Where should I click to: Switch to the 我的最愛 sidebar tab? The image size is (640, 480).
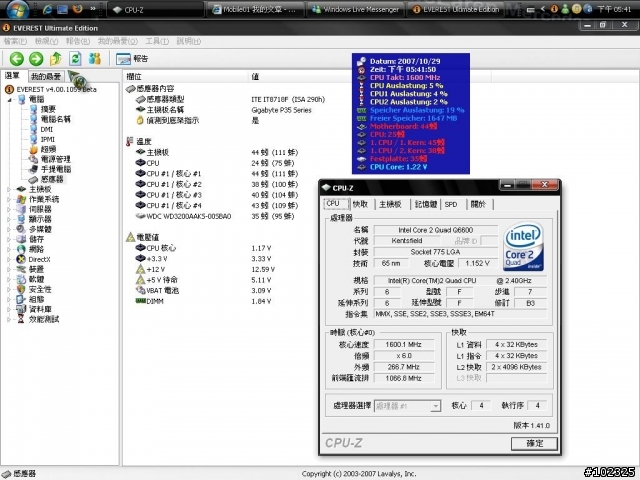[46, 76]
